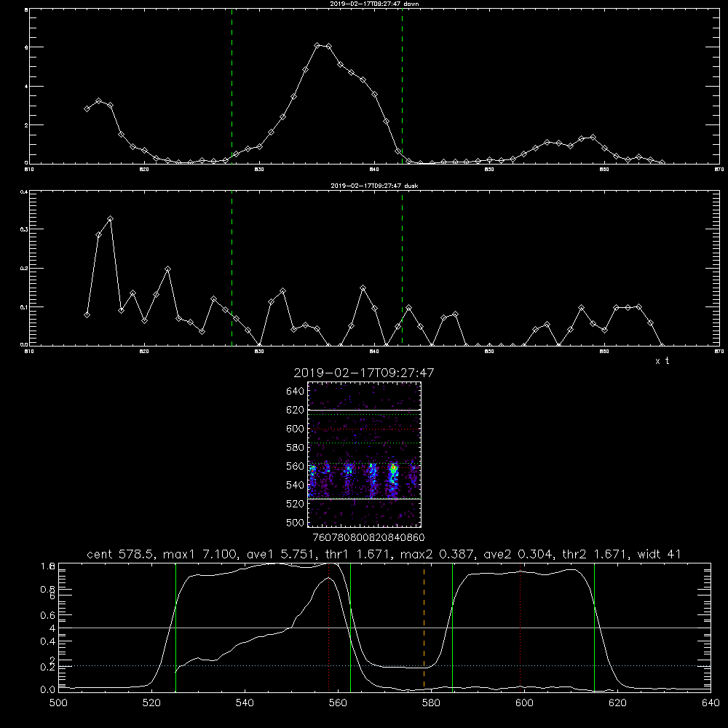Click the 560 label on heatmap y-axis
The height and width of the screenshot is (728, 728).
point(296,466)
